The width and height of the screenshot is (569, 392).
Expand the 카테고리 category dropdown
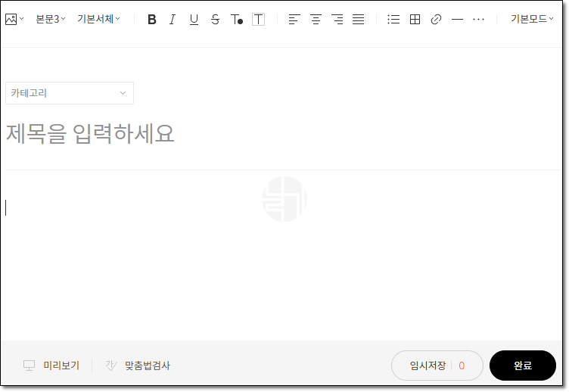pos(70,93)
